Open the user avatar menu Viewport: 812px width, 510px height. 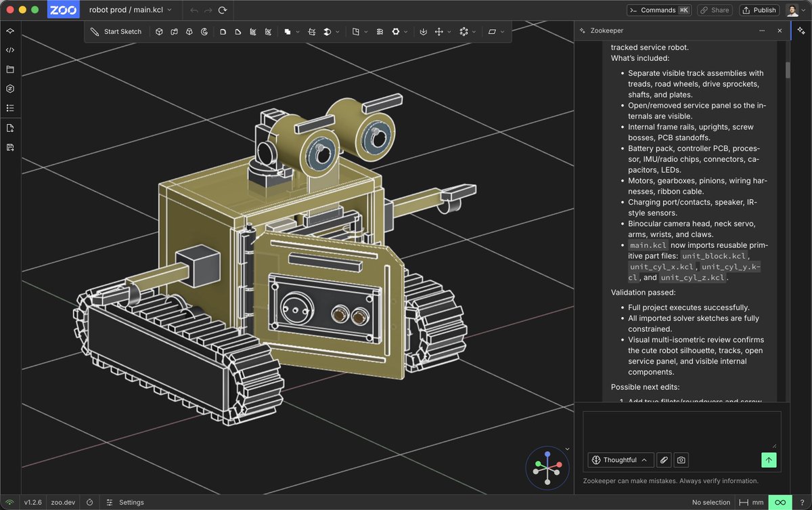[x=795, y=10]
